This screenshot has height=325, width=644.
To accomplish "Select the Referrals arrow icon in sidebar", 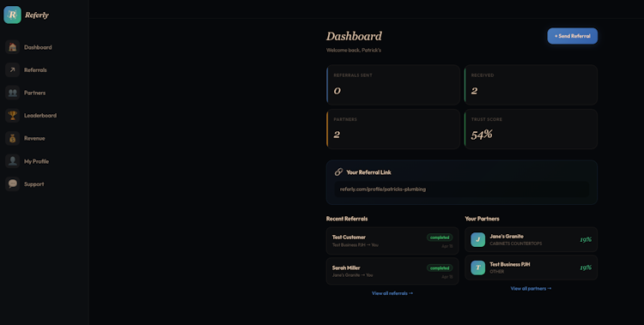I will click(x=13, y=69).
